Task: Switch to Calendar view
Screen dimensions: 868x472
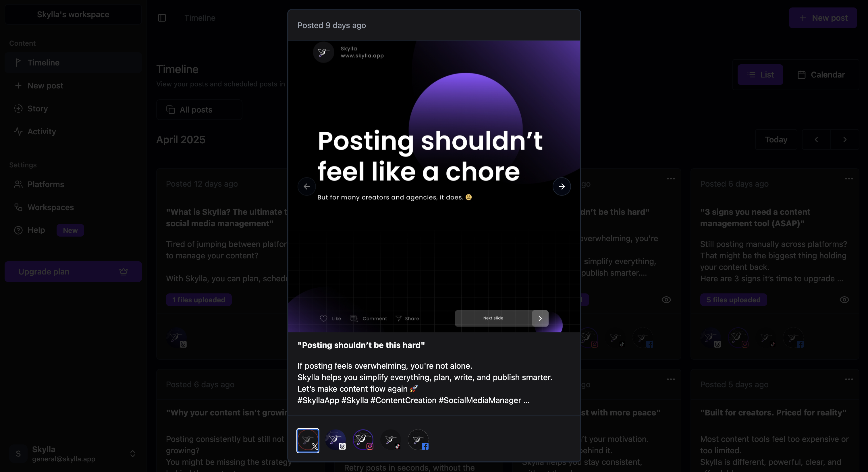Action: [x=821, y=75]
